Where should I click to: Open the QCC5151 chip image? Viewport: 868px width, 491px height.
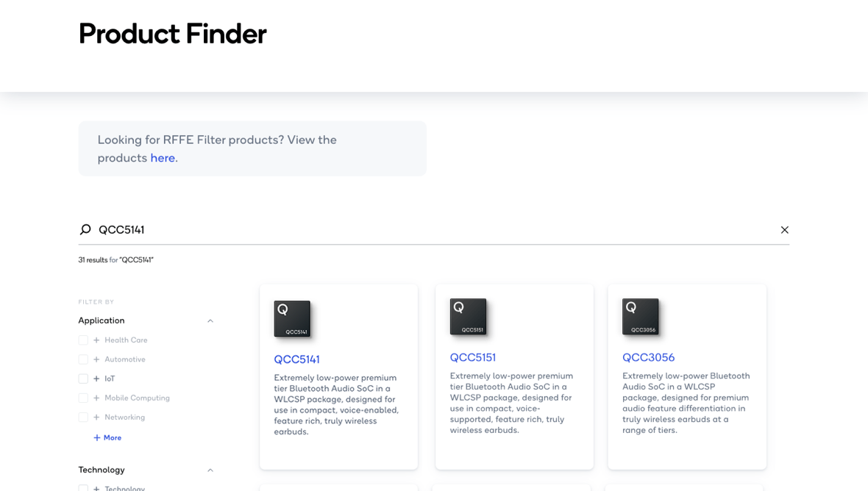(468, 317)
